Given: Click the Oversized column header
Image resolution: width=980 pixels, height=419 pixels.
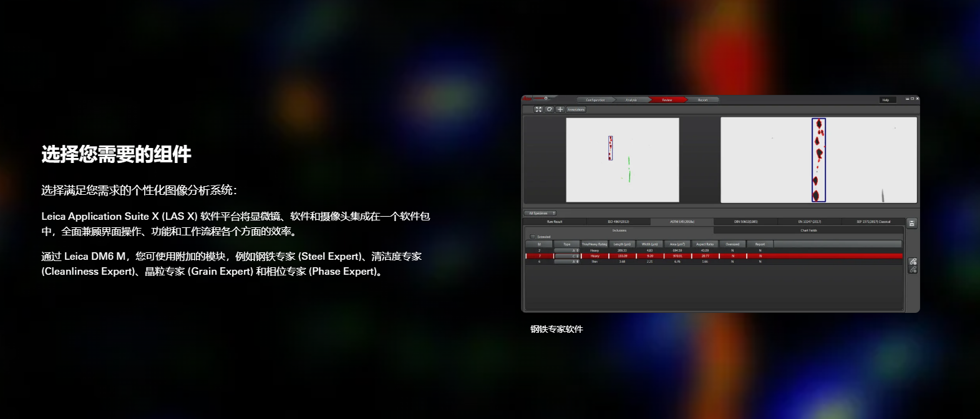Looking at the screenshot, I should click(732, 244).
